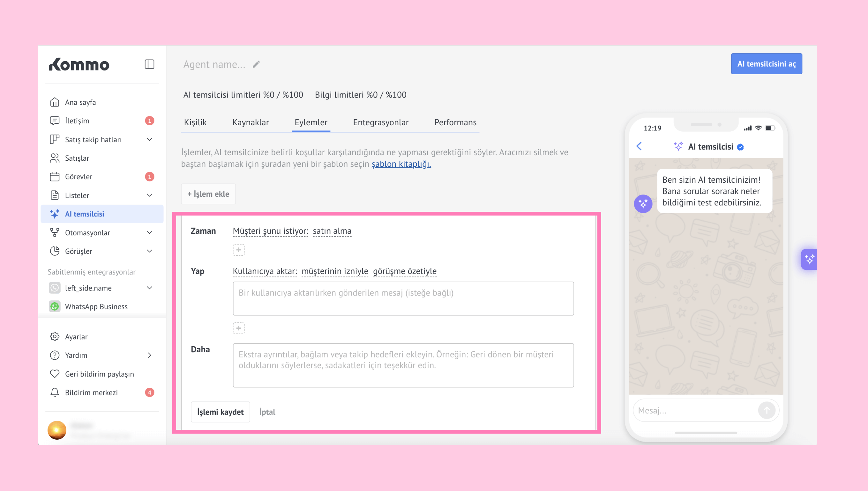The image size is (868, 491).
Task: Click the Daha extra details text field
Action: coord(403,365)
